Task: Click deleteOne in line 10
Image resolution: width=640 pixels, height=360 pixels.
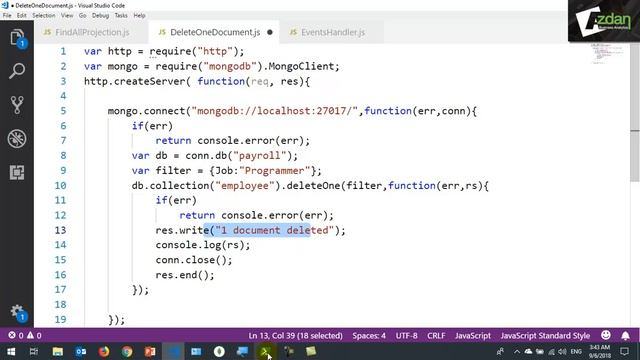Action: [313, 186]
